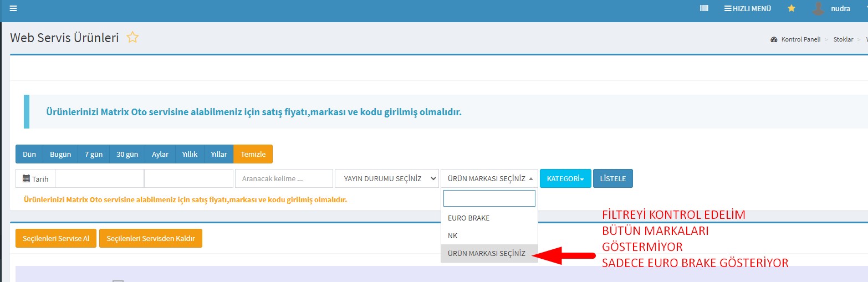Image resolution: width=868 pixels, height=282 pixels.
Task: Focus the Aranacak kelime search field
Action: pyautogui.click(x=284, y=178)
